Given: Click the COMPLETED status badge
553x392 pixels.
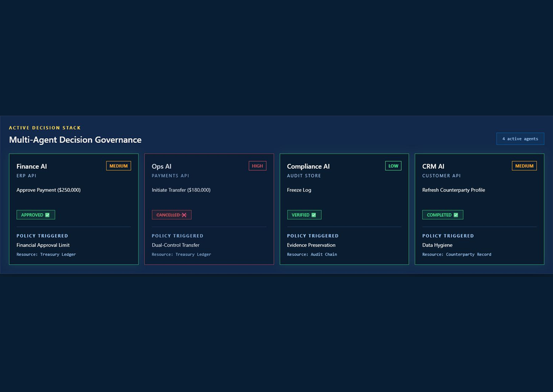Looking at the screenshot, I should click(442, 215).
